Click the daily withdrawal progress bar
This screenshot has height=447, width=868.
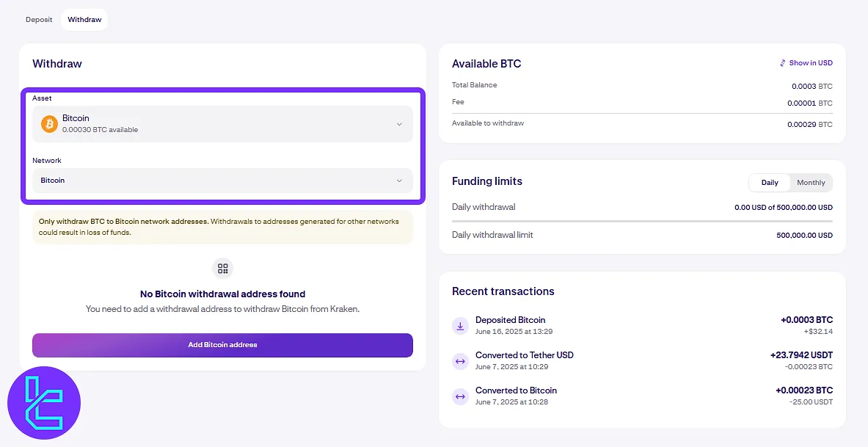pos(642,221)
